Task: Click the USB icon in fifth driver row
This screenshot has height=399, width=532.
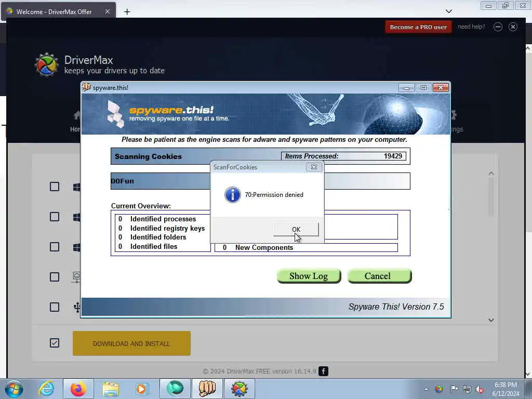Action: coord(77,307)
